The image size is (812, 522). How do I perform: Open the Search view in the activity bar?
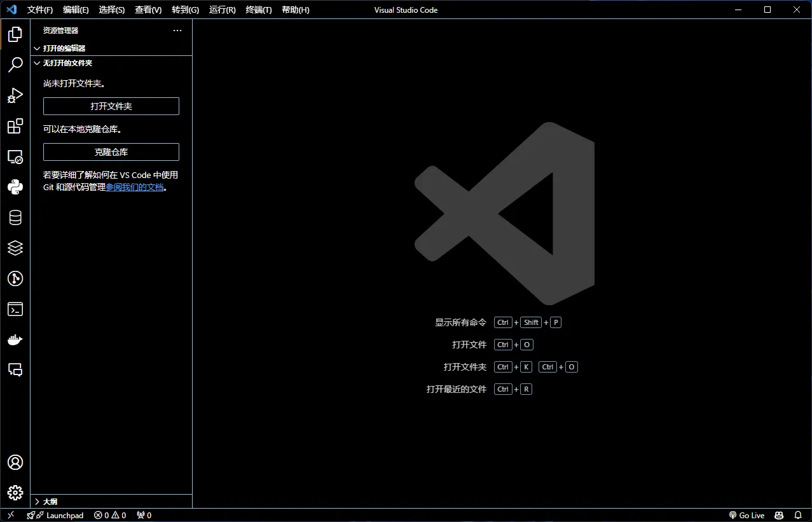point(15,65)
